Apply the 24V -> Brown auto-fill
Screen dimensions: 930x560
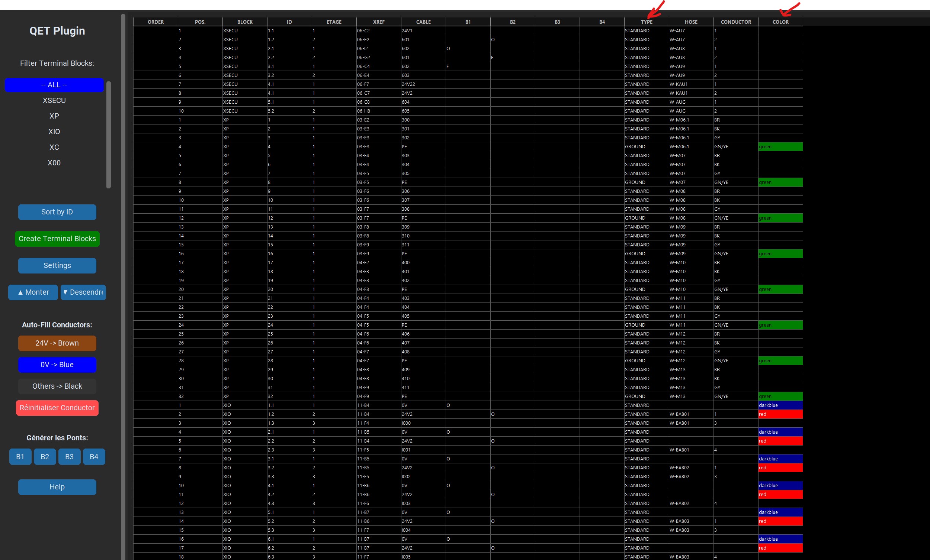57,343
